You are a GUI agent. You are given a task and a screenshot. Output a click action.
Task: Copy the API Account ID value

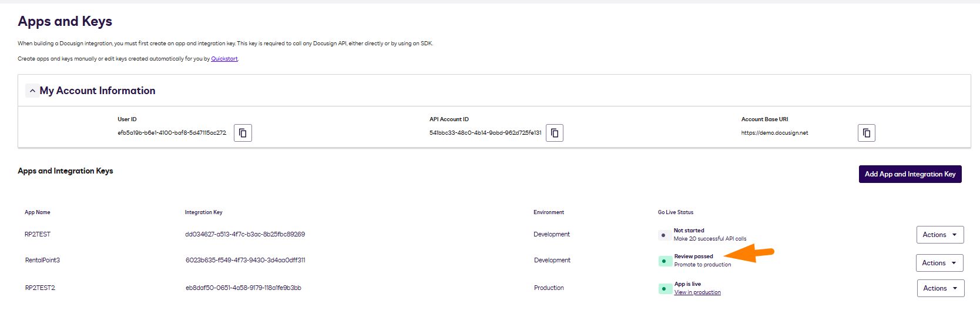[x=555, y=133]
